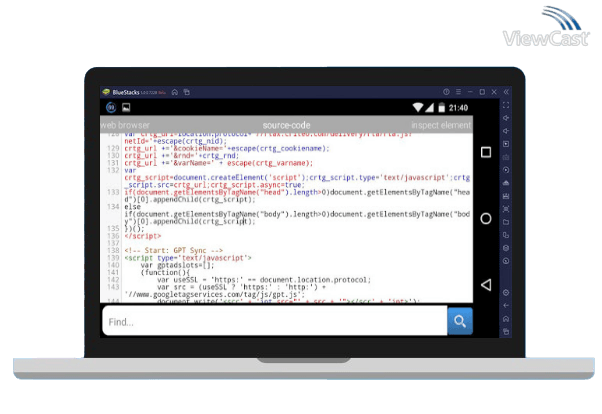Click the BlueStacks logo icon in title bar
Image resolution: width=602 pixels, height=414 pixels.
(106, 92)
